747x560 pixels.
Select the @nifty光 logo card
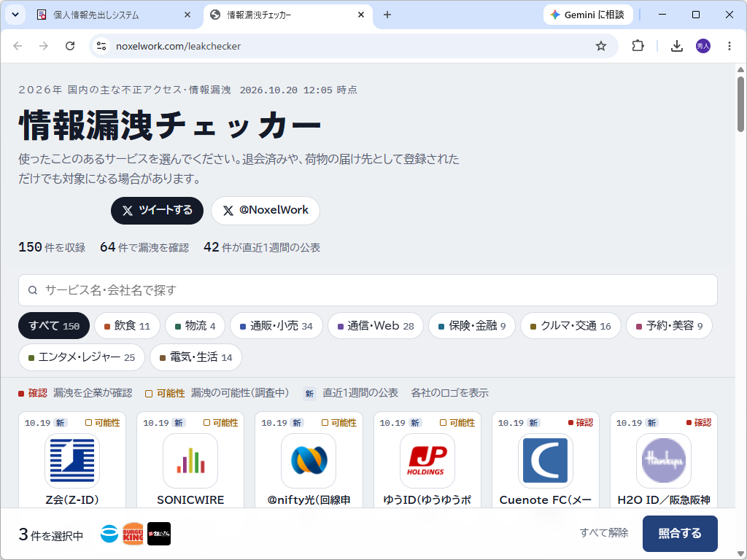pos(309,461)
